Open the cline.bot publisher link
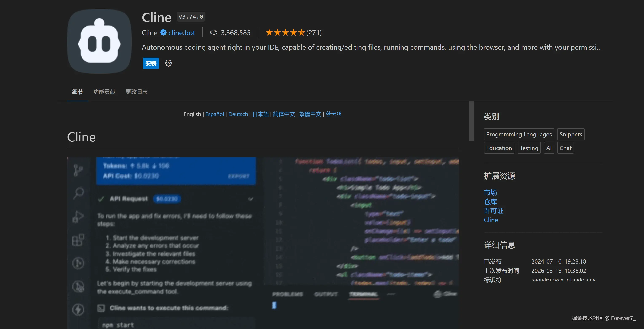Image resolution: width=644 pixels, height=329 pixels. pos(182,33)
